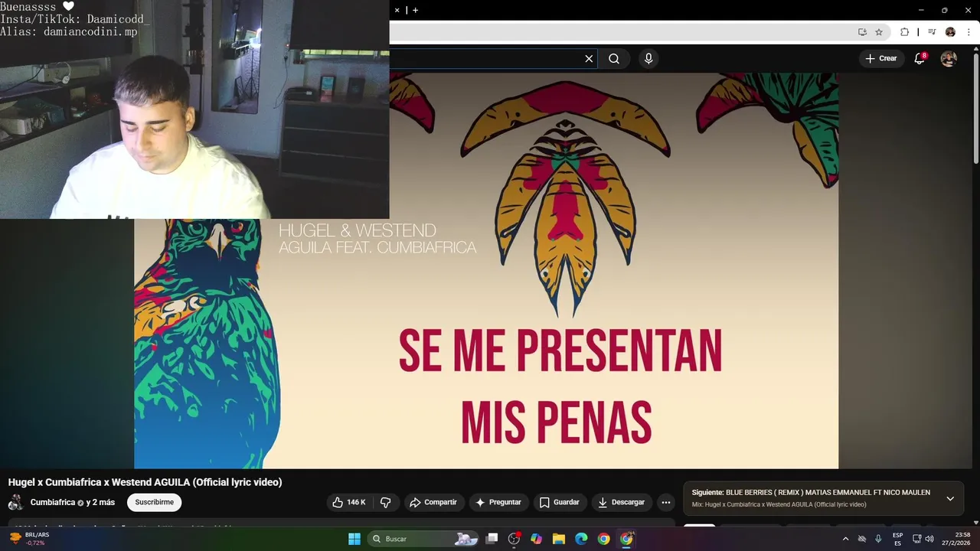Screen dimensions: 980x551
Task: Start voice search with the microphone
Action: point(648,59)
